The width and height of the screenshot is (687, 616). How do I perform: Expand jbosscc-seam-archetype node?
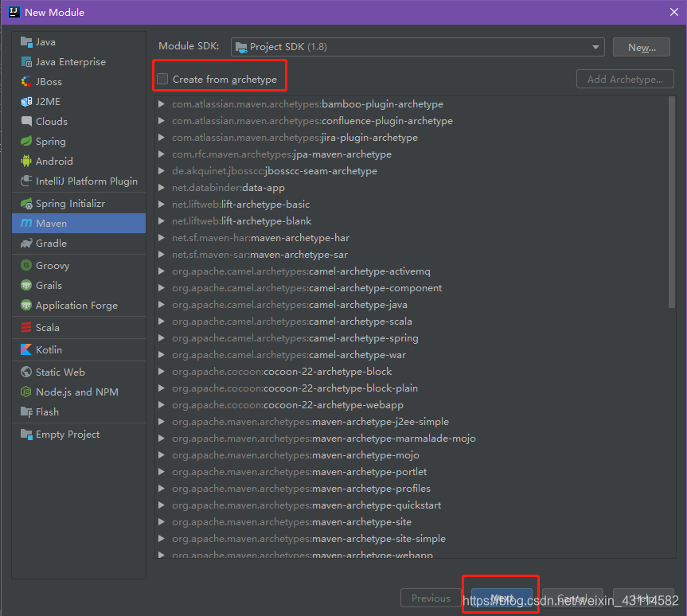[x=162, y=170]
